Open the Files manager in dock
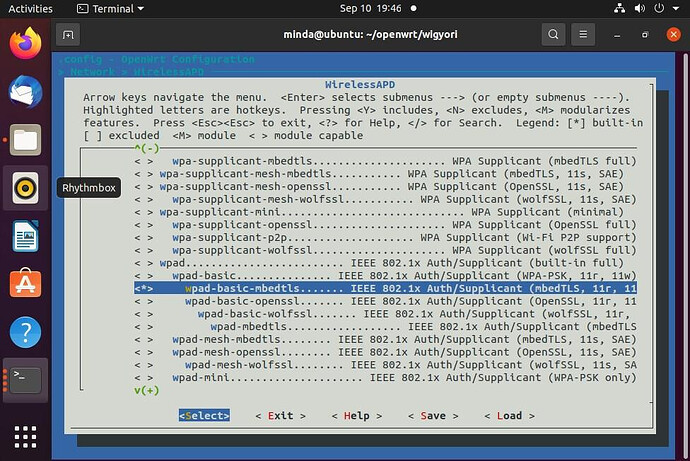Image resolution: width=690 pixels, height=461 pixels. pos(26,140)
